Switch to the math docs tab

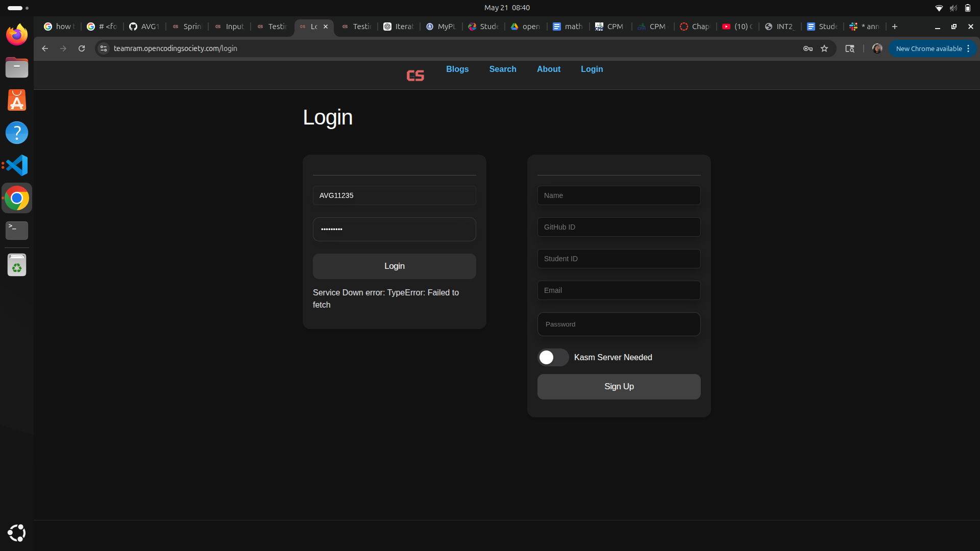[x=568, y=27]
